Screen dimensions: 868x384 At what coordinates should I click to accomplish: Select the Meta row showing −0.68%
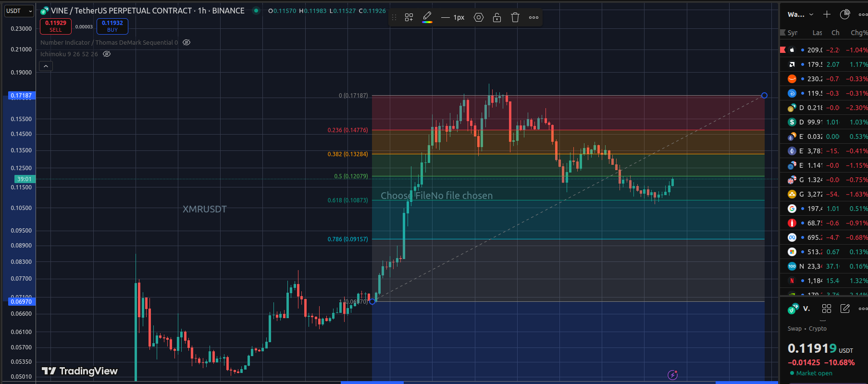pyautogui.click(x=824, y=237)
